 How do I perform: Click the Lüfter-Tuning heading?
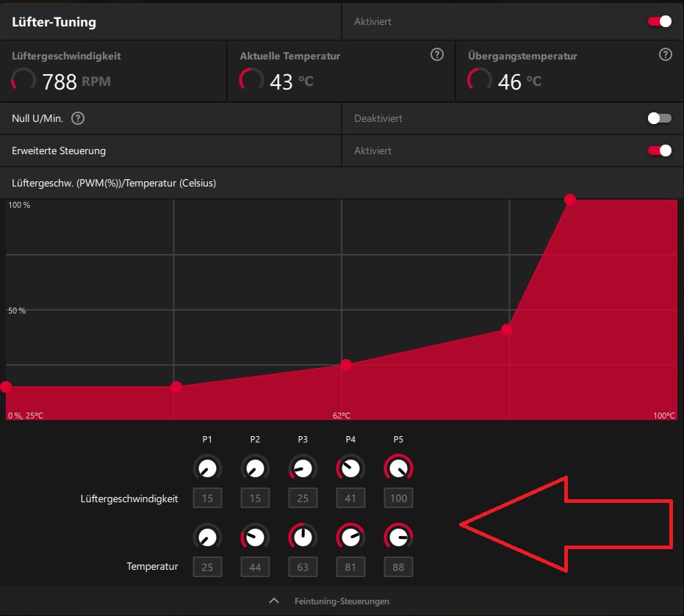coord(54,22)
